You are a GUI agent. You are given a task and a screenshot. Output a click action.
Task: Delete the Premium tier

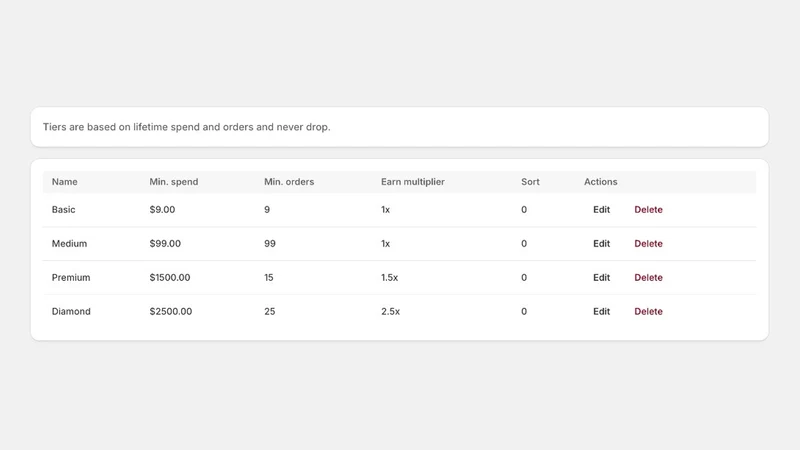click(648, 278)
